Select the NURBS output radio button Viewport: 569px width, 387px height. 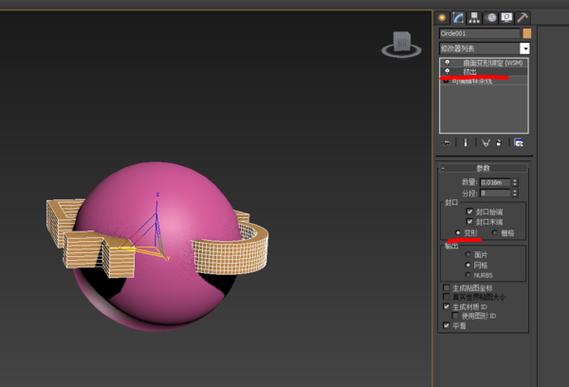pos(468,275)
